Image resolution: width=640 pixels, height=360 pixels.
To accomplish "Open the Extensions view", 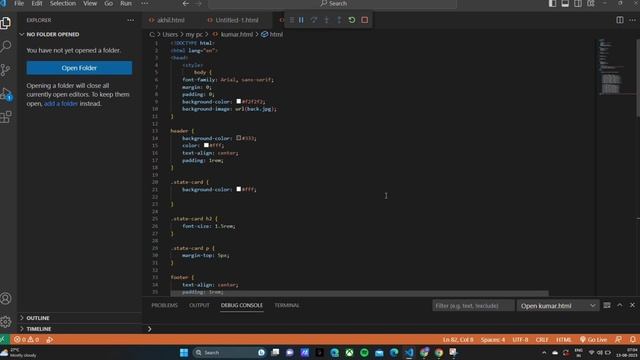I will point(6,117).
